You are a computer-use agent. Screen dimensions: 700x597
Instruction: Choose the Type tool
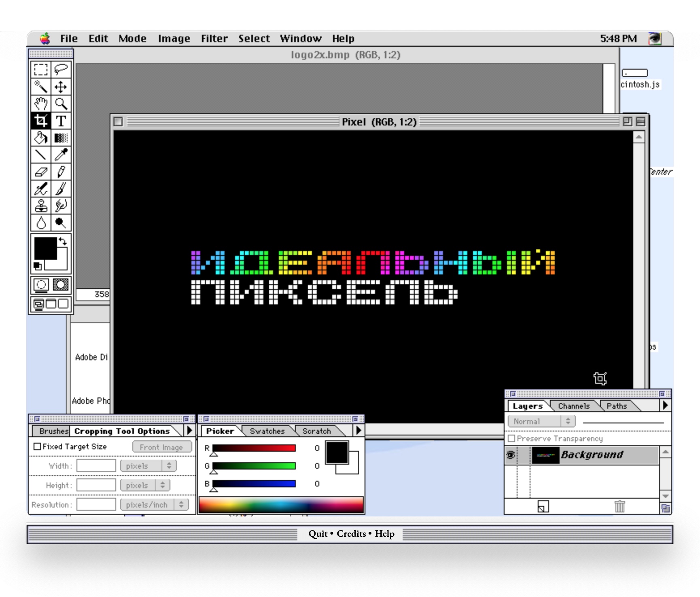pos(61,121)
